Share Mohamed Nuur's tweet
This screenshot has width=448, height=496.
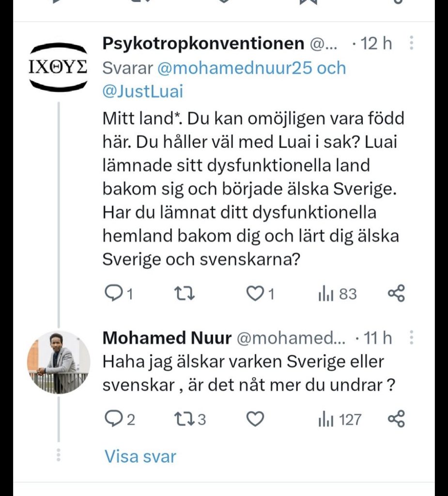tap(396, 419)
